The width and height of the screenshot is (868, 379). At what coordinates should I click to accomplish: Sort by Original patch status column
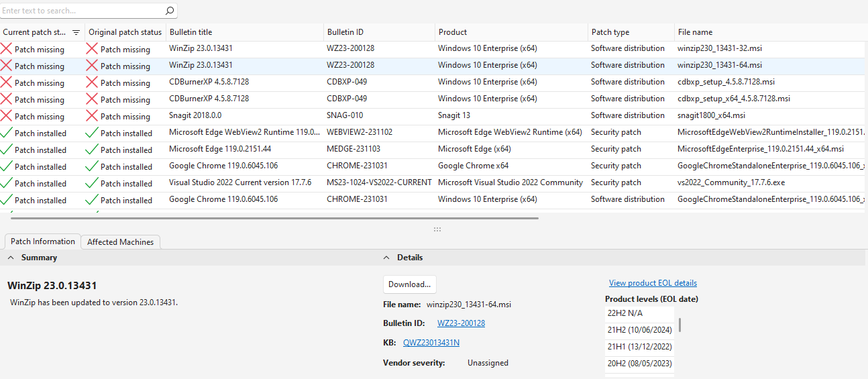125,32
